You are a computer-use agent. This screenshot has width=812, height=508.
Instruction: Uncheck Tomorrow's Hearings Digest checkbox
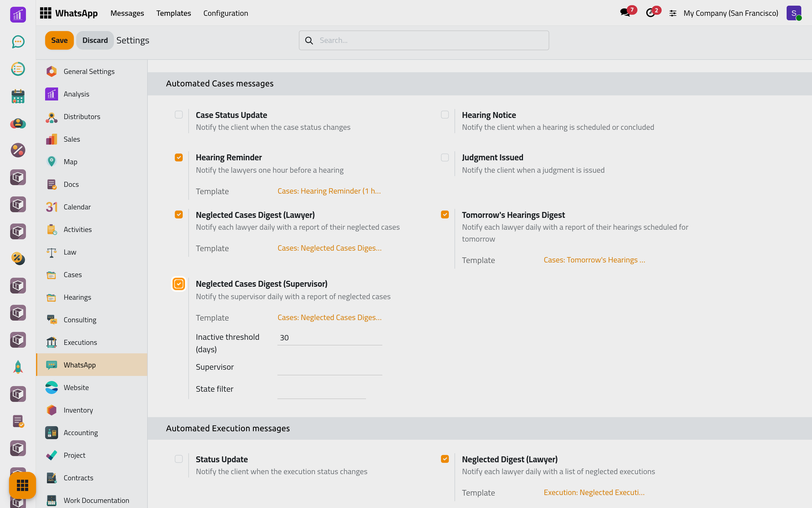[445, 215]
